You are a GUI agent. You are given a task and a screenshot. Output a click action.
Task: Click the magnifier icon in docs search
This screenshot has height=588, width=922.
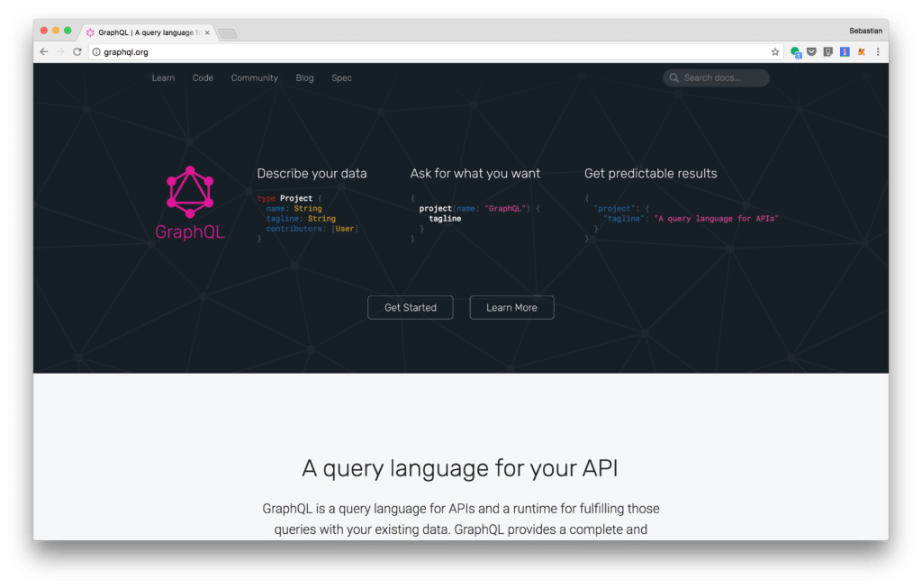pos(673,77)
